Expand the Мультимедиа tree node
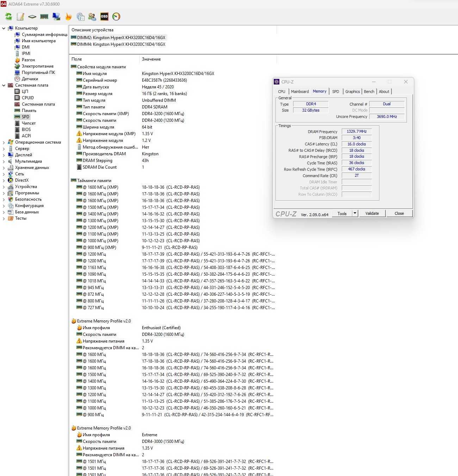This screenshot has width=458, height=476. click(x=4, y=161)
